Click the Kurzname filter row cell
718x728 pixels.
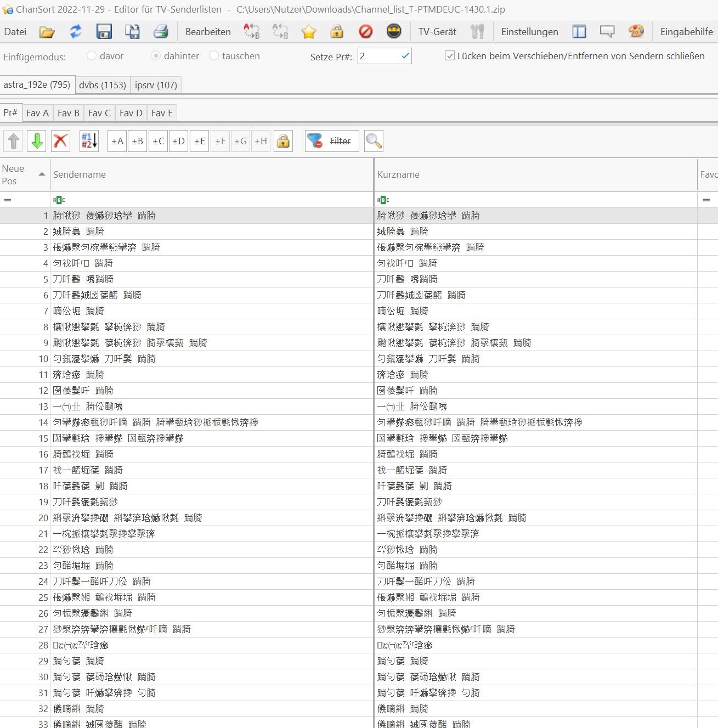coord(535,200)
